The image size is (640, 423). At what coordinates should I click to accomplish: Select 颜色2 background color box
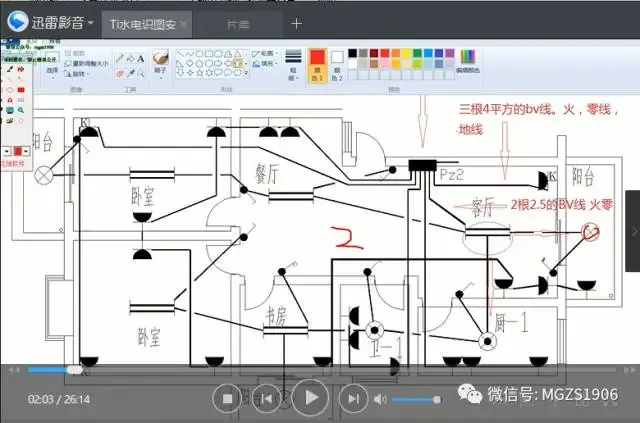(337, 65)
